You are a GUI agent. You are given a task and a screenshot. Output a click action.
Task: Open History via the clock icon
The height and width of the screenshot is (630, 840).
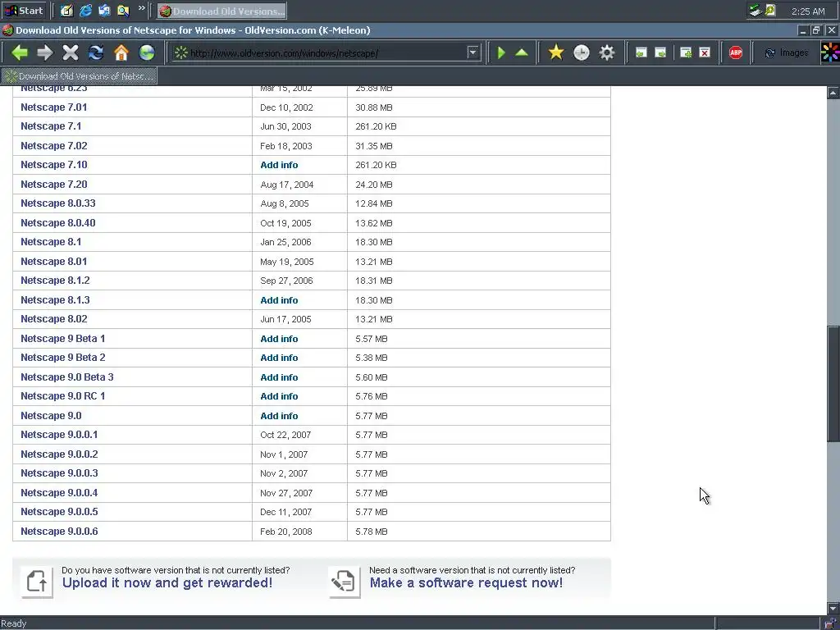tap(582, 52)
